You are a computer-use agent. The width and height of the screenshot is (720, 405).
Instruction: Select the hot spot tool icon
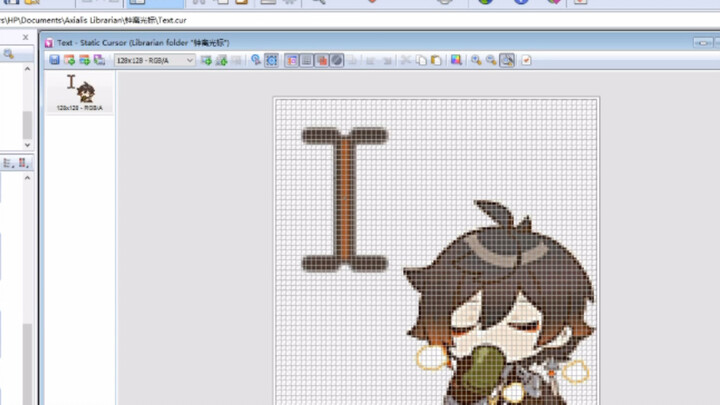[x=271, y=60]
